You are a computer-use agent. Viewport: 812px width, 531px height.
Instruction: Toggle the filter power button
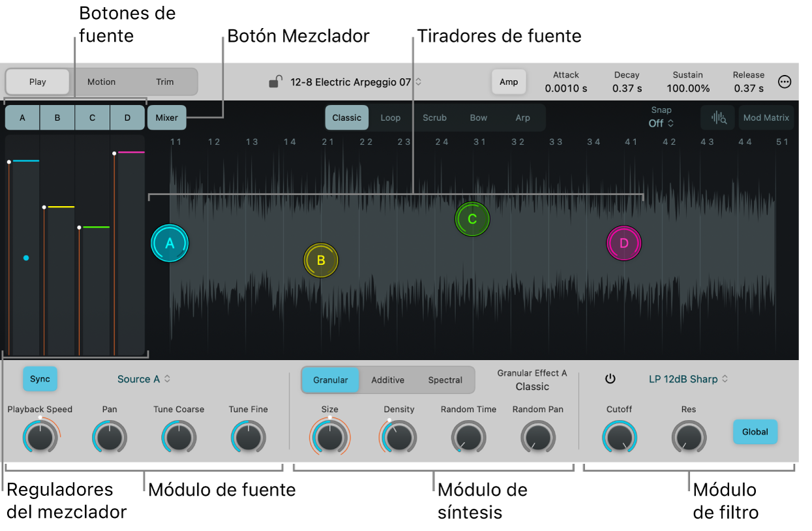610,379
